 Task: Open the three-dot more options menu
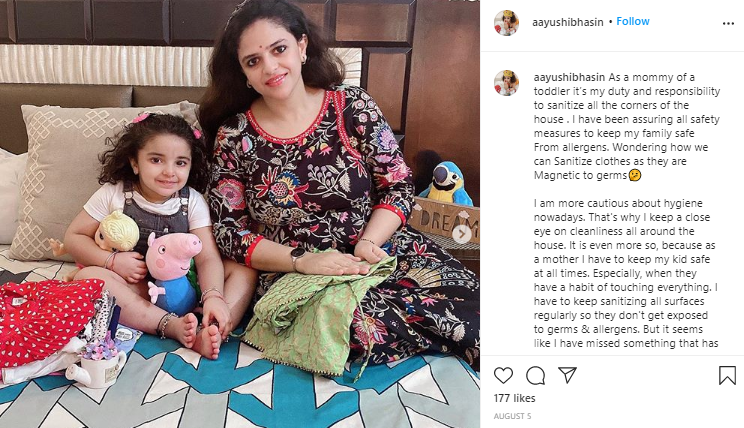pyautogui.click(x=728, y=23)
